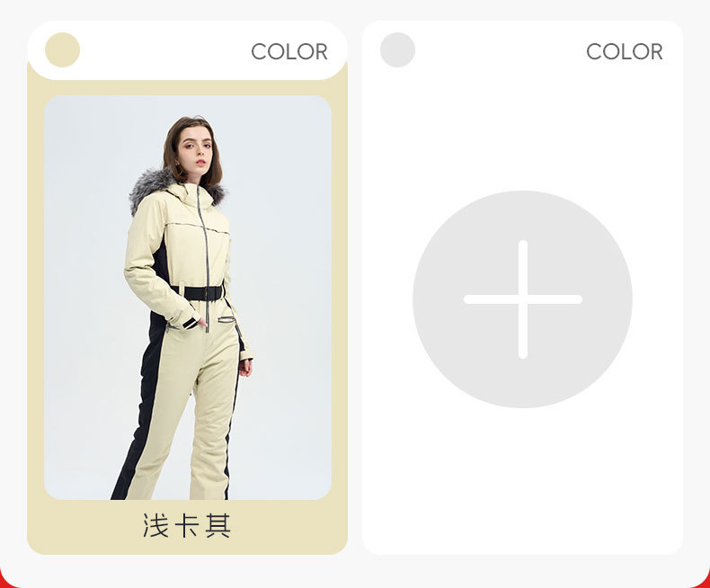Click the khaki band beneath the 浅卡其 text
Viewport: 710px width, 588px height.
tap(187, 548)
